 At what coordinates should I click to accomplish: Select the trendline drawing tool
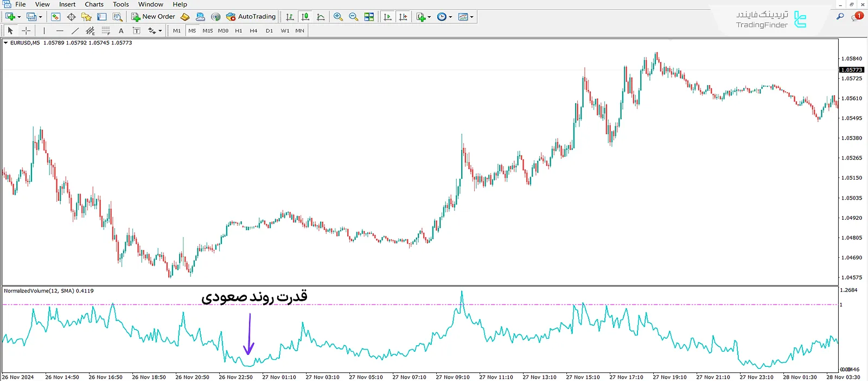tap(75, 31)
